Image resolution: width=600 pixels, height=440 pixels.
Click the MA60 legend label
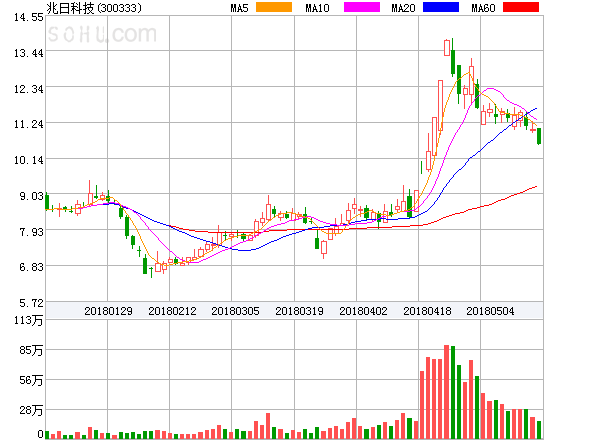tap(483, 8)
